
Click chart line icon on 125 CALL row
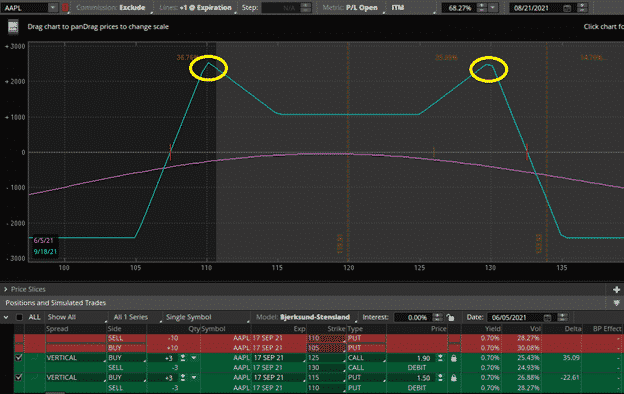tap(35, 358)
